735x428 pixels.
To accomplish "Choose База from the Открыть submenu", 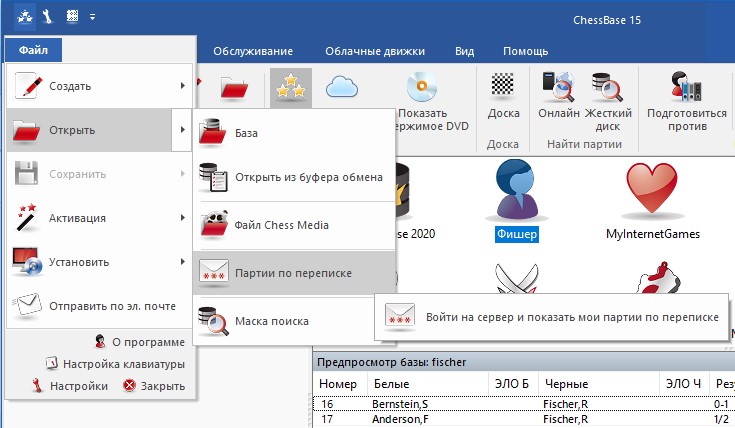I will click(x=246, y=133).
